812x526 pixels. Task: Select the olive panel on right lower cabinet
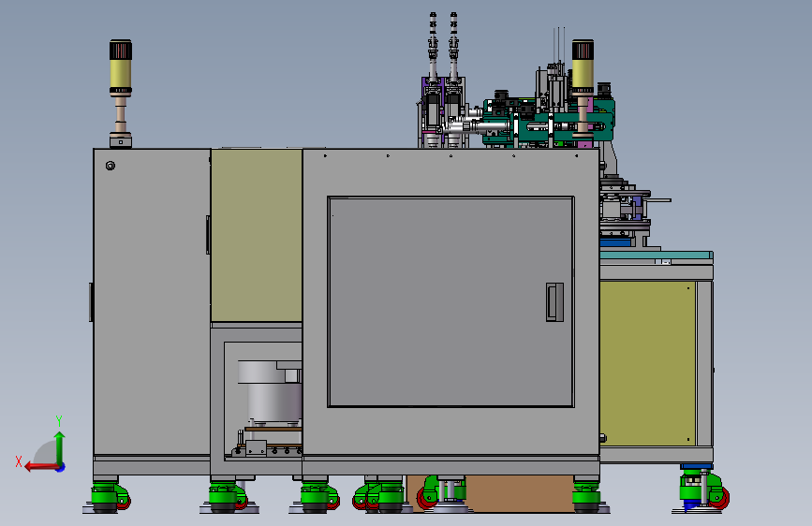pyautogui.click(x=647, y=363)
